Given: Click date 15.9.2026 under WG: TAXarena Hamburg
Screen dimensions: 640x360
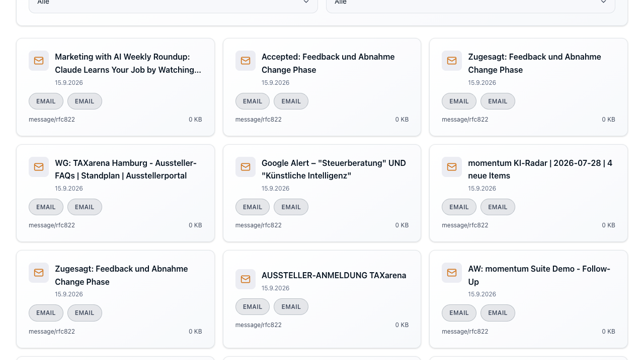Looking at the screenshot, I should click(69, 189).
